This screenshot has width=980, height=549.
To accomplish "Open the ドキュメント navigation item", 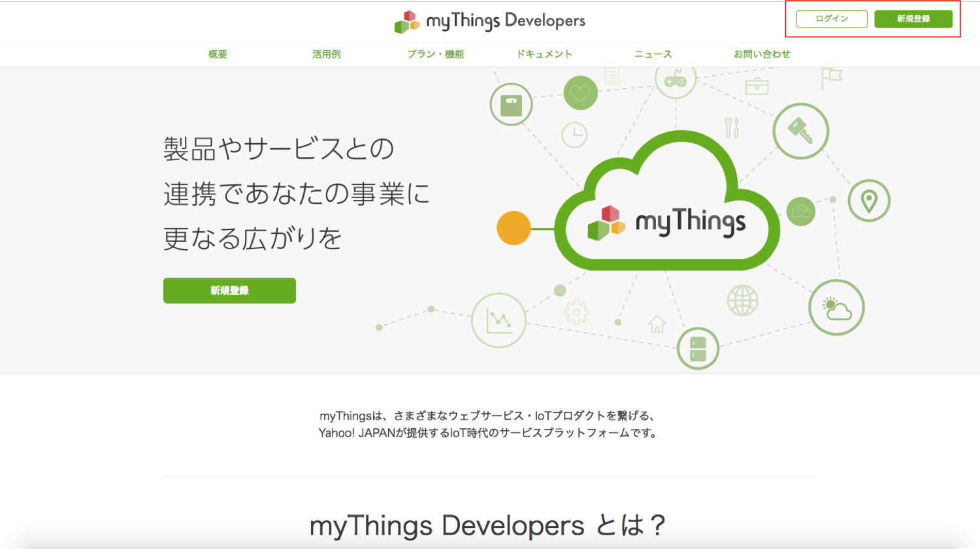I will coord(544,54).
